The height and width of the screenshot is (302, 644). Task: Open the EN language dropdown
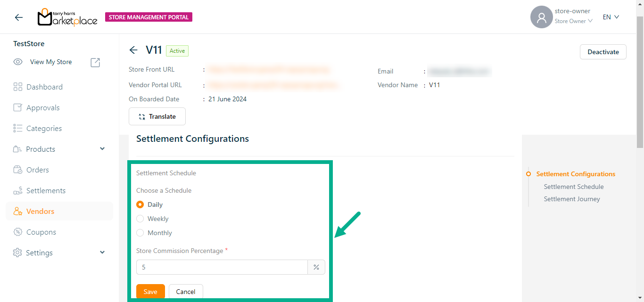point(611,17)
